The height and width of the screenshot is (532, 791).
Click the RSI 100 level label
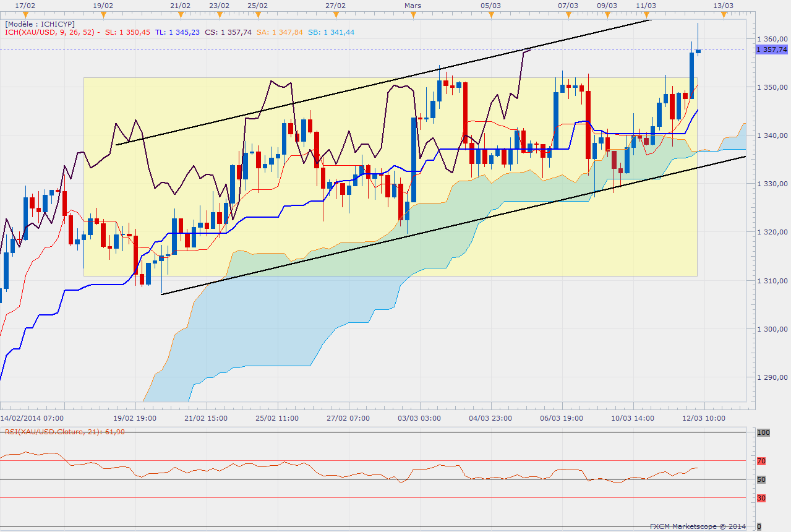pos(763,433)
